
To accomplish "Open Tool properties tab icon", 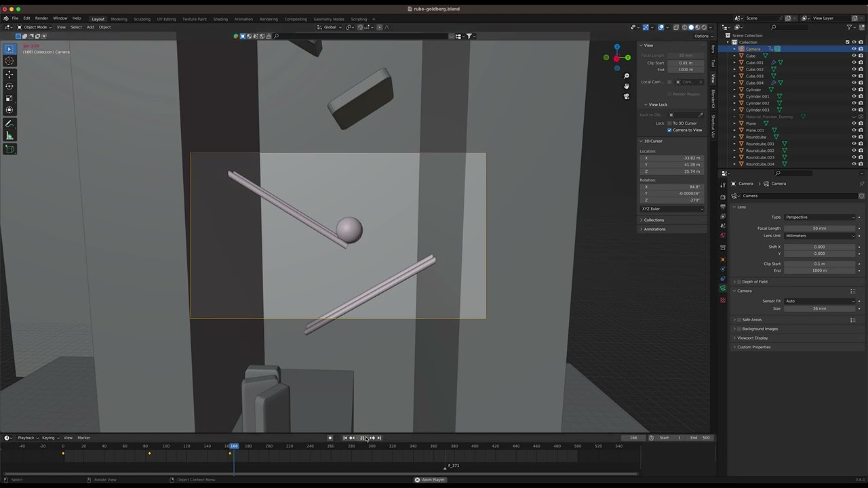I will (x=723, y=186).
